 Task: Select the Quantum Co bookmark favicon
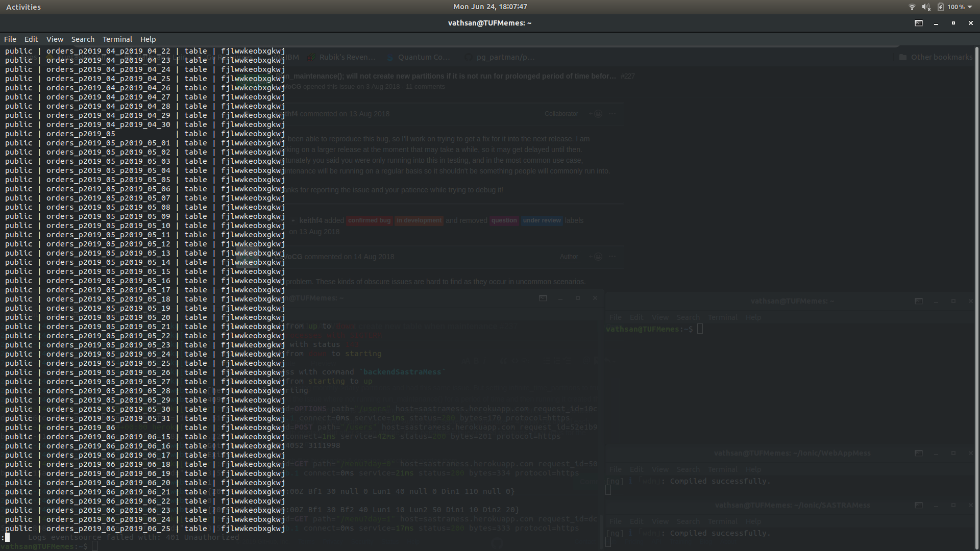coord(388,57)
